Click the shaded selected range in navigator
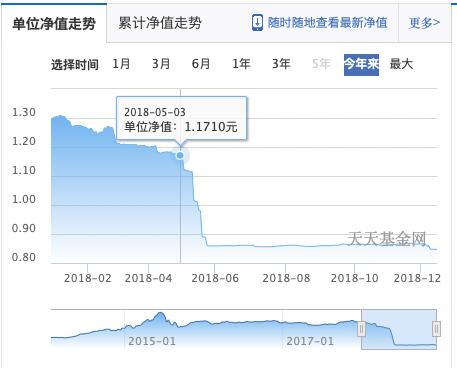Viewport: 457px width, 368px height. click(399, 329)
